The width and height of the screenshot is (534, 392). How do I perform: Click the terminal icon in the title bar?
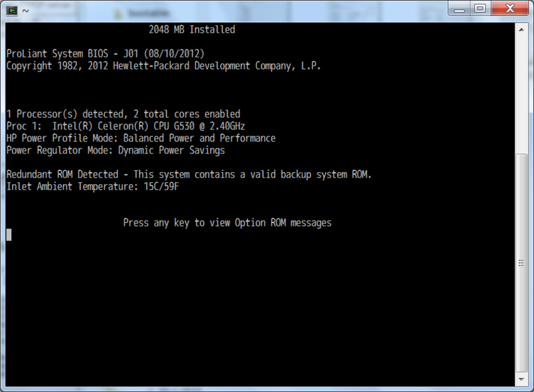pyautogui.click(x=11, y=11)
